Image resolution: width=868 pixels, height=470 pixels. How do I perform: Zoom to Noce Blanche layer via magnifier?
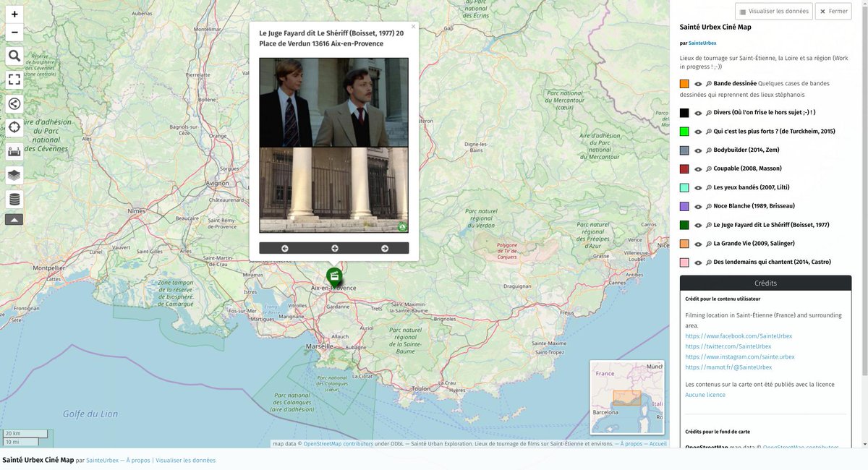pyautogui.click(x=709, y=207)
